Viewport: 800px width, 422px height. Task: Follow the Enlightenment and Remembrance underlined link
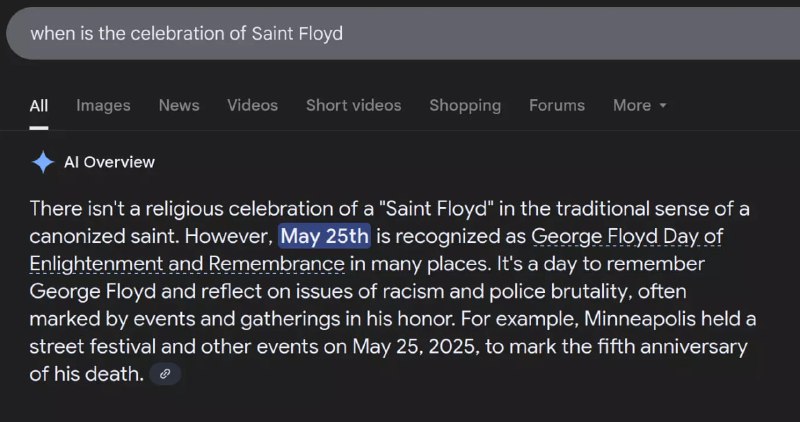point(187,264)
